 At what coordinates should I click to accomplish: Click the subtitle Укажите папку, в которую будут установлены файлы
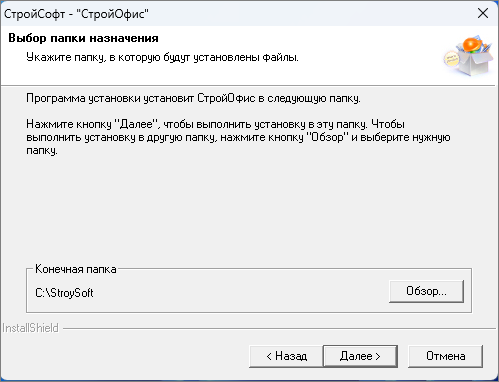[x=162, y=57]
